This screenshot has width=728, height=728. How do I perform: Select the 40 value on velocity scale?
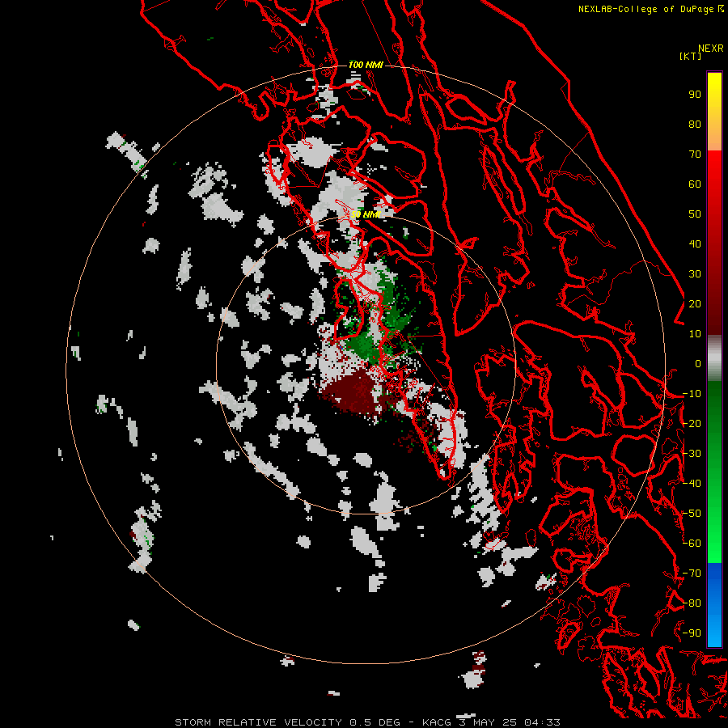pyautogui.click(x=695, y=243)
